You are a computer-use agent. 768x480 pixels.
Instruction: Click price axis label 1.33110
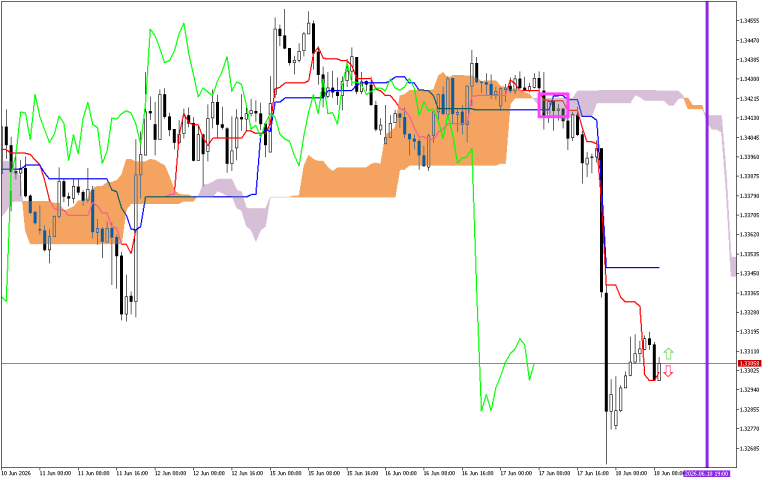750,351
